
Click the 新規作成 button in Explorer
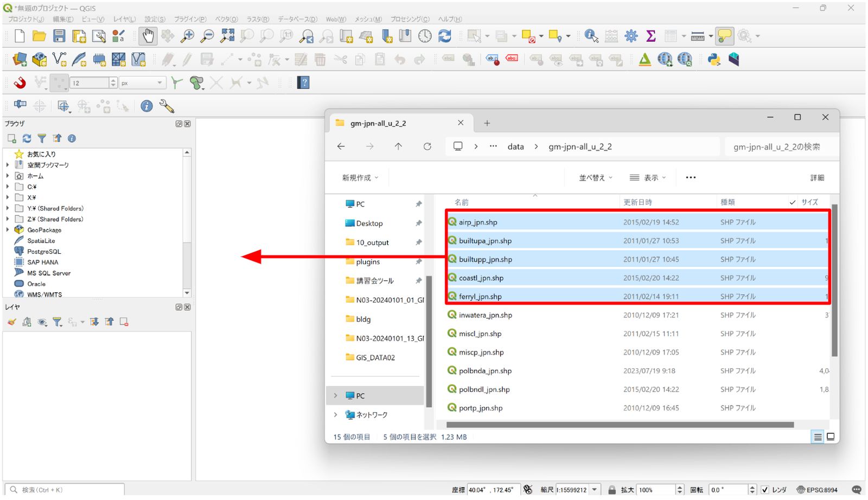tap(360, 178)
